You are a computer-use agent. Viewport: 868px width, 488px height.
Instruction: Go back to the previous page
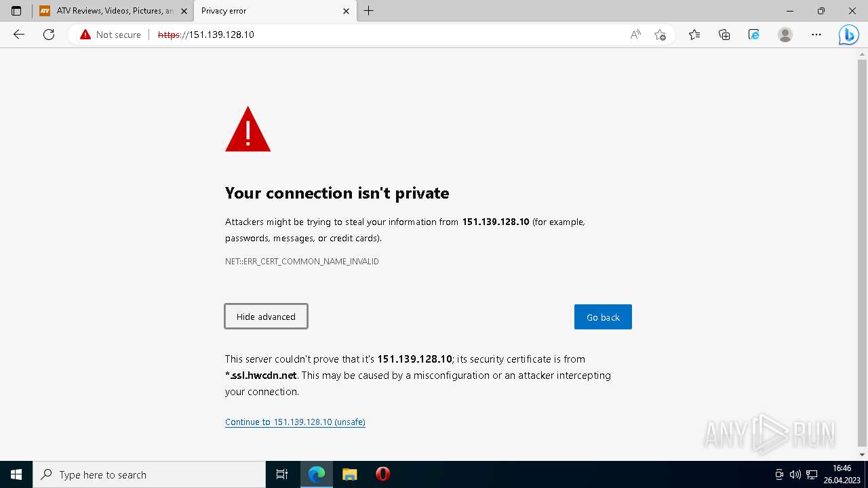tap(19, 35)
